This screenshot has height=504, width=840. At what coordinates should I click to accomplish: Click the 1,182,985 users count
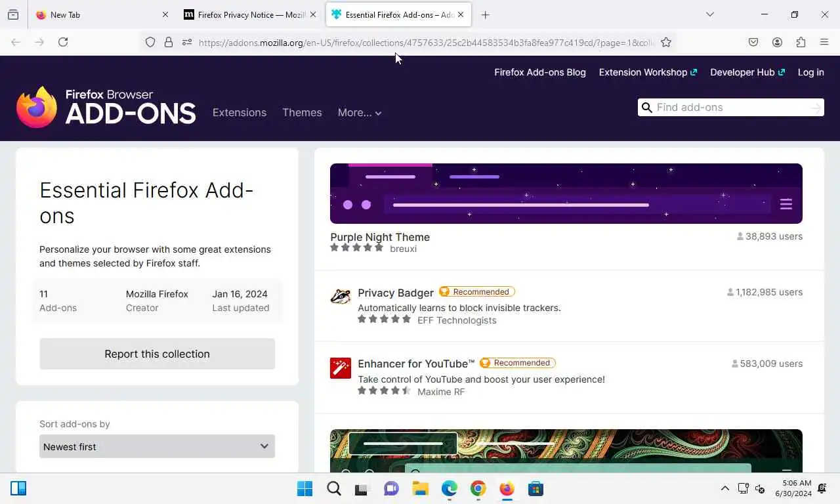(765, 292)
